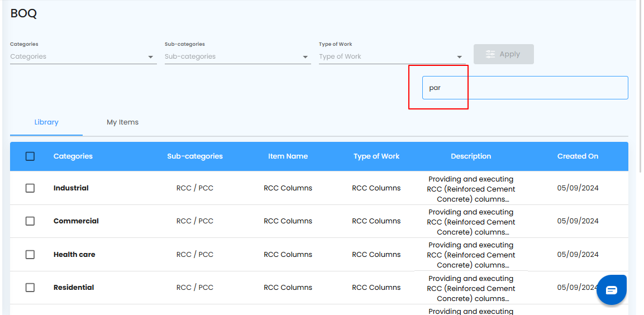Switch to the Library tab

(46, 122)
